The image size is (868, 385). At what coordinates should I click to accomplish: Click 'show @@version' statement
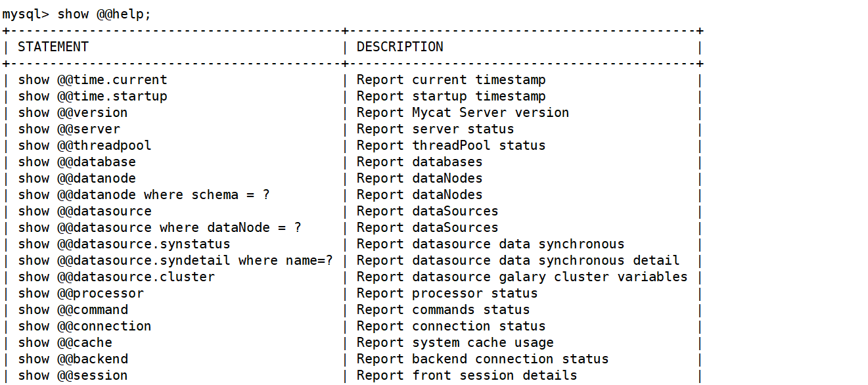[x=73, y=112]
